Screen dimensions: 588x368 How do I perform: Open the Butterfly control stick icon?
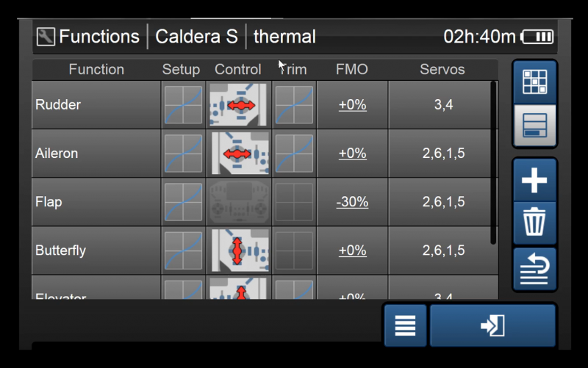click(x=239, y=250)
